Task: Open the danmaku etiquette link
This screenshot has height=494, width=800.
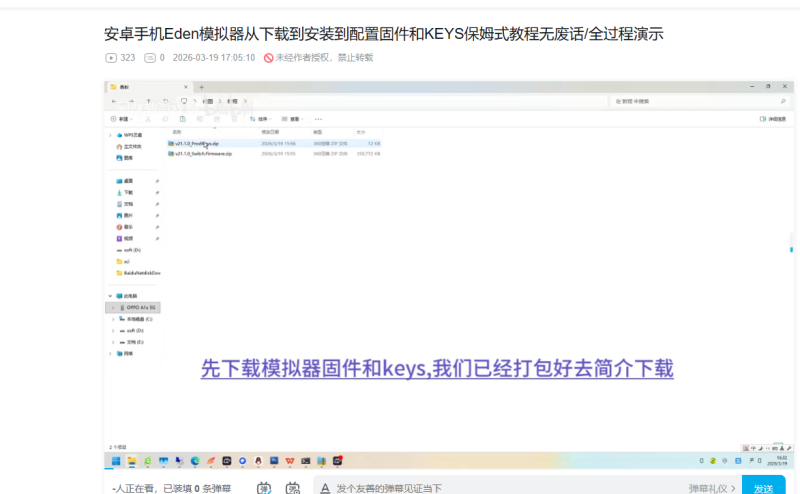Action: point(711,488)
